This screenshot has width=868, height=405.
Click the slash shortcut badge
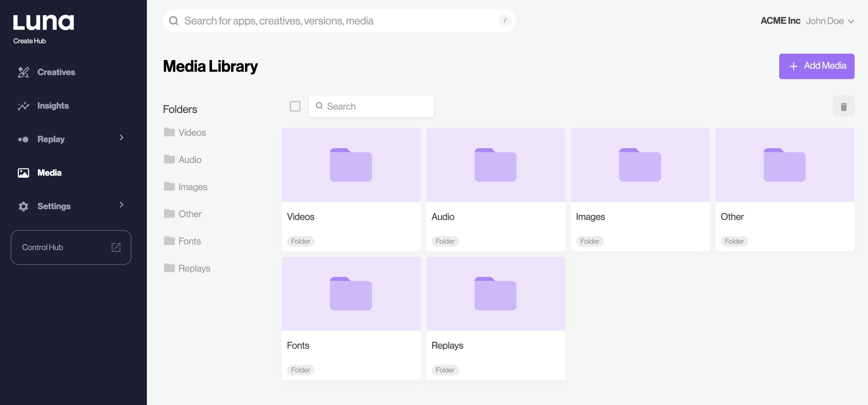(505, 21)
